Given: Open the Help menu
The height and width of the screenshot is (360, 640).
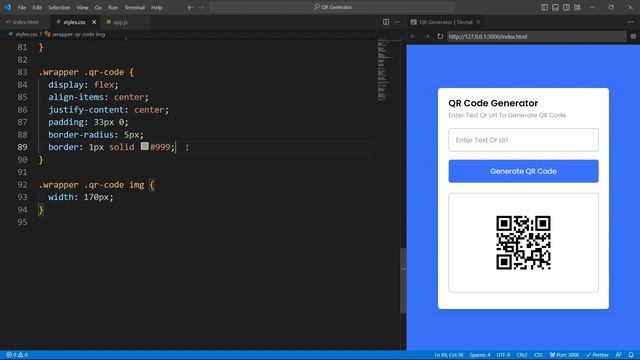Looking at the screenshot, I should [x=157, y=7].
